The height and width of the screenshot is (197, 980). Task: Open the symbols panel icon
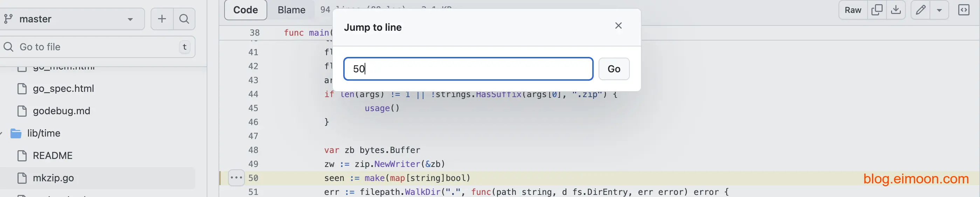[964, 10]
